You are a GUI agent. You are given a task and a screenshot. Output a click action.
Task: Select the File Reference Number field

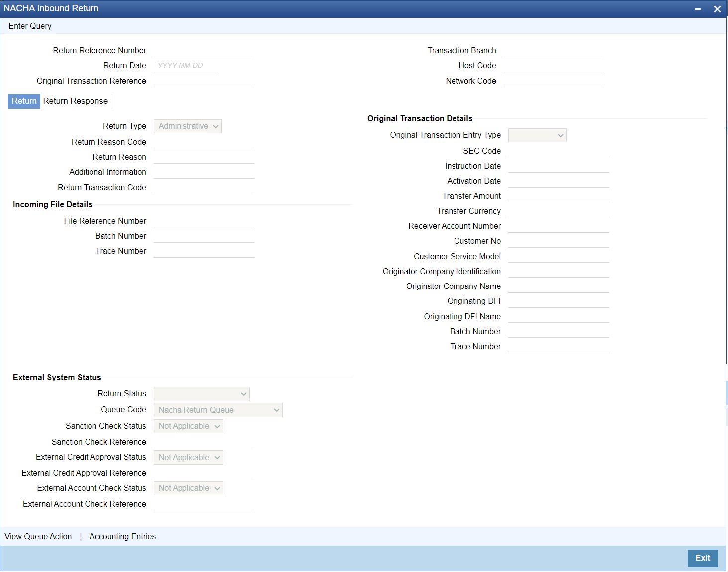pyautogui.click(x=204, y=221)
